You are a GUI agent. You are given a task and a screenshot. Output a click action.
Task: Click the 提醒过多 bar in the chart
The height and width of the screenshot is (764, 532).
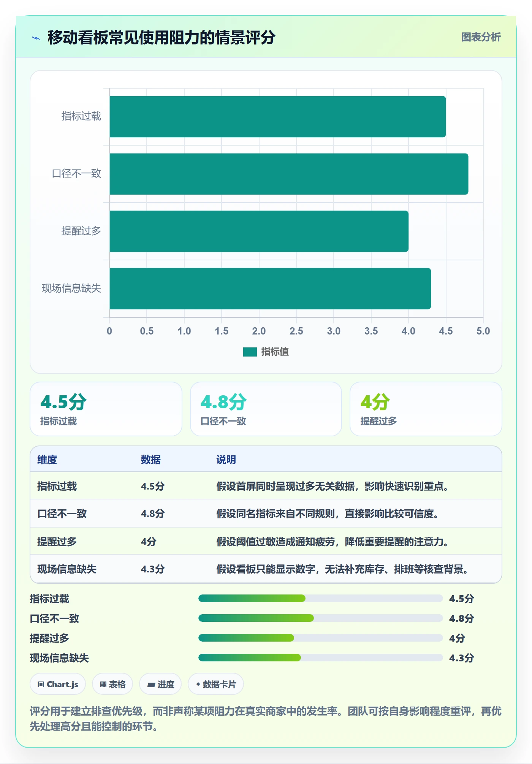pyautogui.click(x=259, y=231)
